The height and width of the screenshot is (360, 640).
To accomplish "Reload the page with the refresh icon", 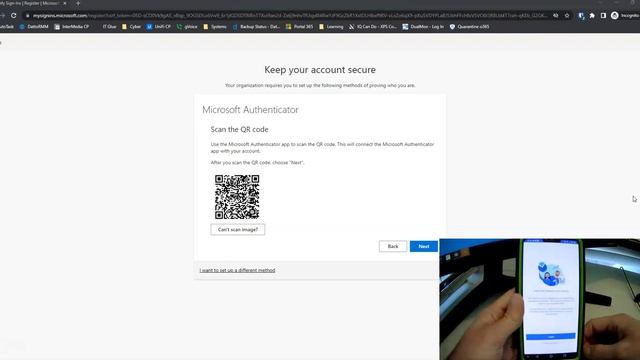I will pos(13,16).
